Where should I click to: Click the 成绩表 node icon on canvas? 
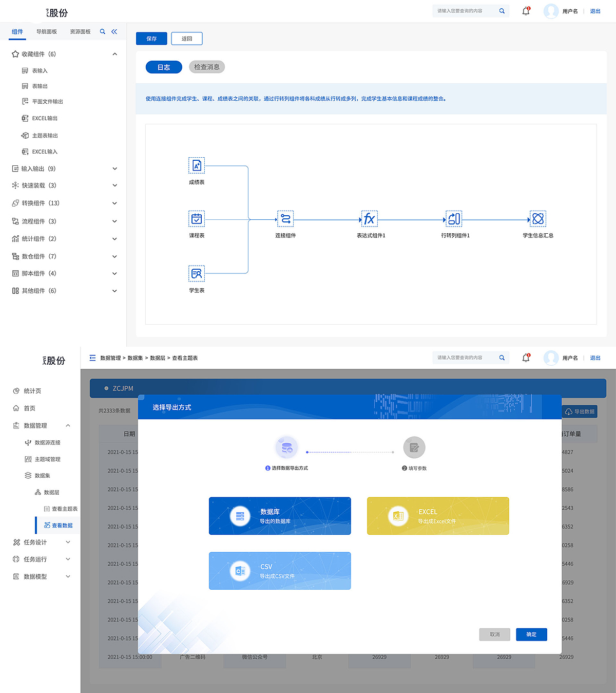pos(197,165)
